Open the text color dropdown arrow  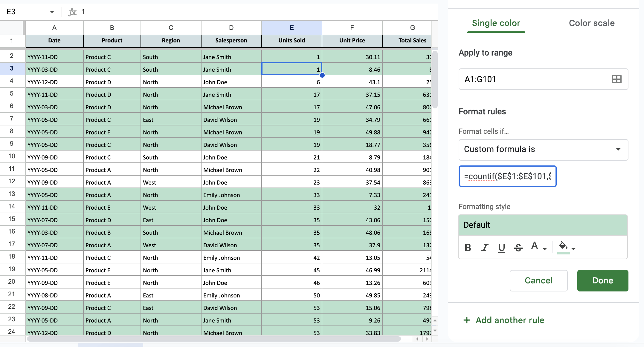point(545,248)
